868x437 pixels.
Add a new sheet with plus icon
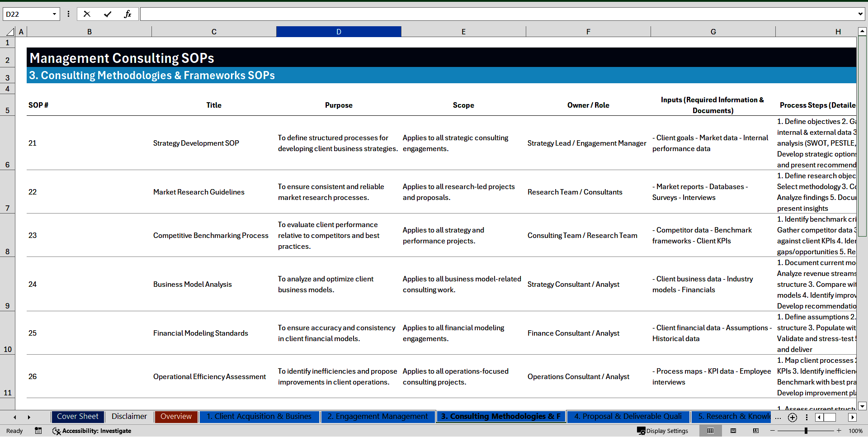click(793, 418)
